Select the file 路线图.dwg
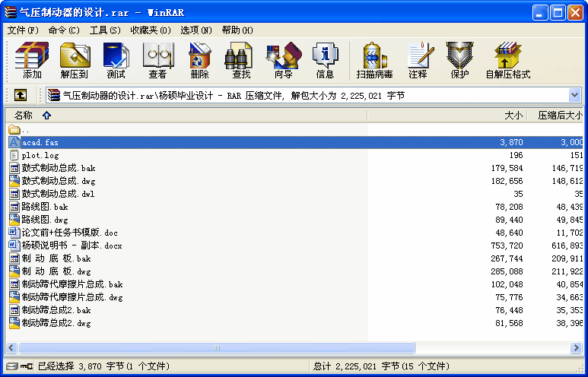The image size is (588, 377). coord(45,220)
